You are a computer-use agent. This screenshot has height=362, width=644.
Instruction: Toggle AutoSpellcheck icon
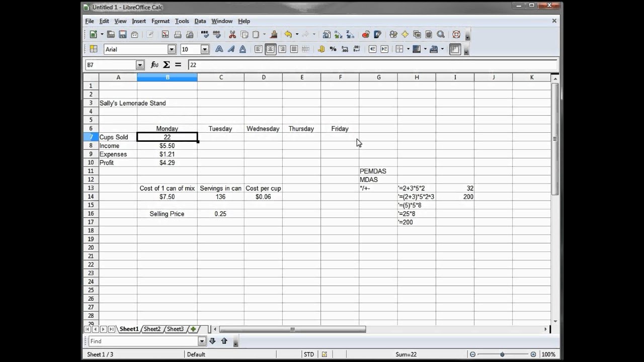pos(217,35)
